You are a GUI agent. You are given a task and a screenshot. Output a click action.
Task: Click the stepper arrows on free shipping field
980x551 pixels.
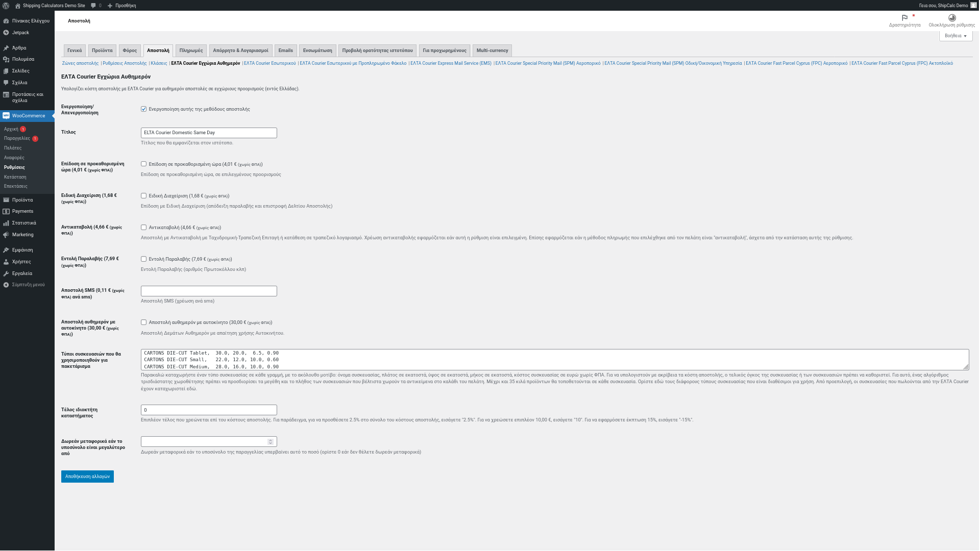click(x=271, y=442)
